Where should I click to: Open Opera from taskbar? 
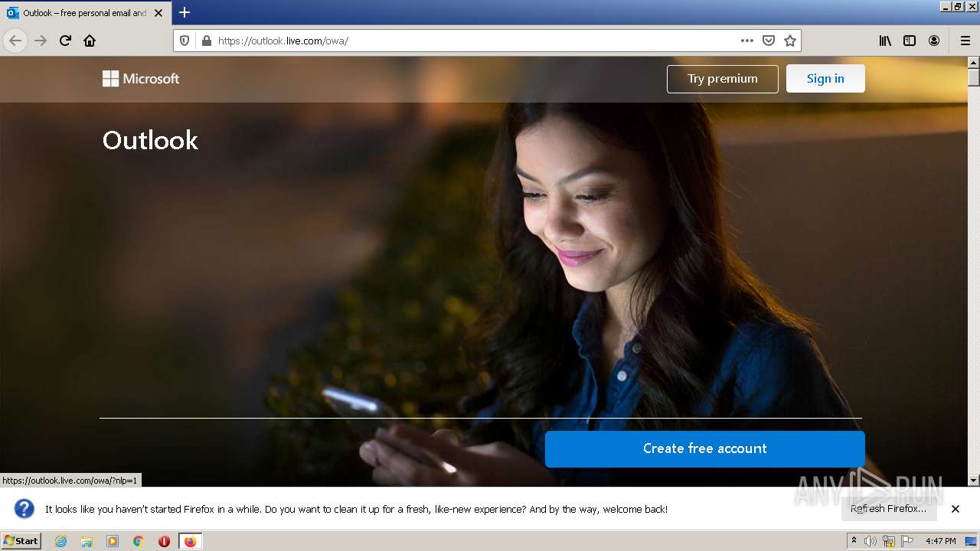point(164,541)
